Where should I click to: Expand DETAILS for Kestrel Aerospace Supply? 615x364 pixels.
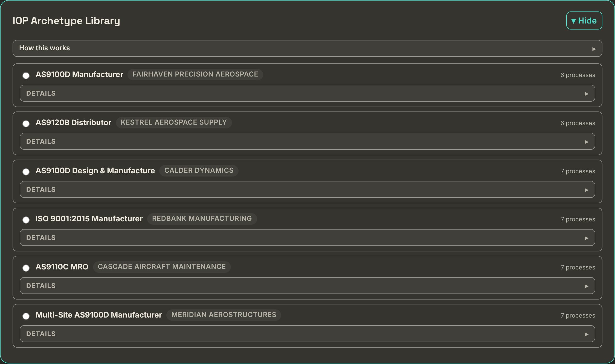point(307,141)
